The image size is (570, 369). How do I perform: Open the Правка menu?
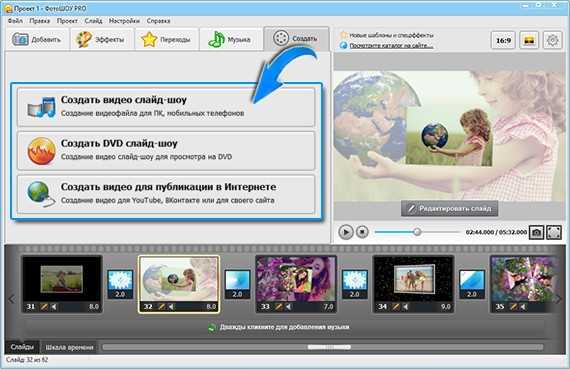pyautogui.click(x=40, y=21)
